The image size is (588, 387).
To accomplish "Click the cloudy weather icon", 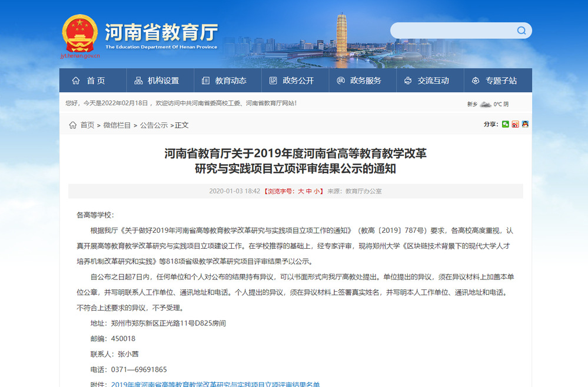I will pyautogui.click(x=485, y=104).
